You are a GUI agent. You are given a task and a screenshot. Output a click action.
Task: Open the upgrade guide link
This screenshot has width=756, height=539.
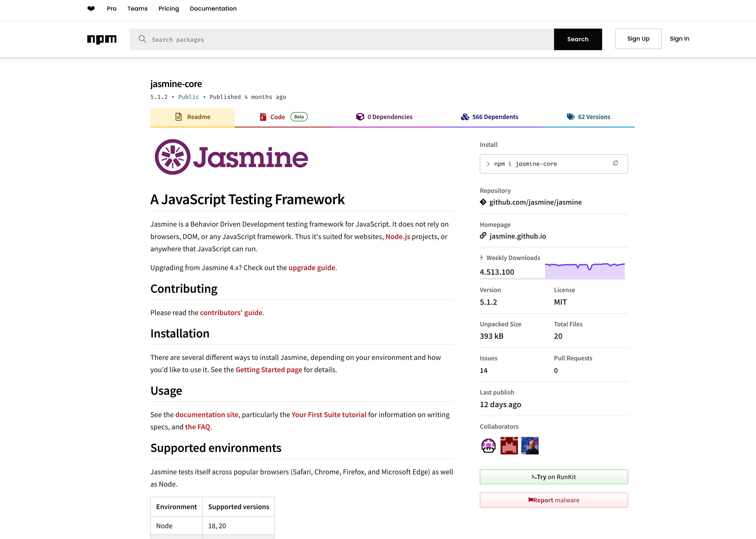tap(312, 267)
